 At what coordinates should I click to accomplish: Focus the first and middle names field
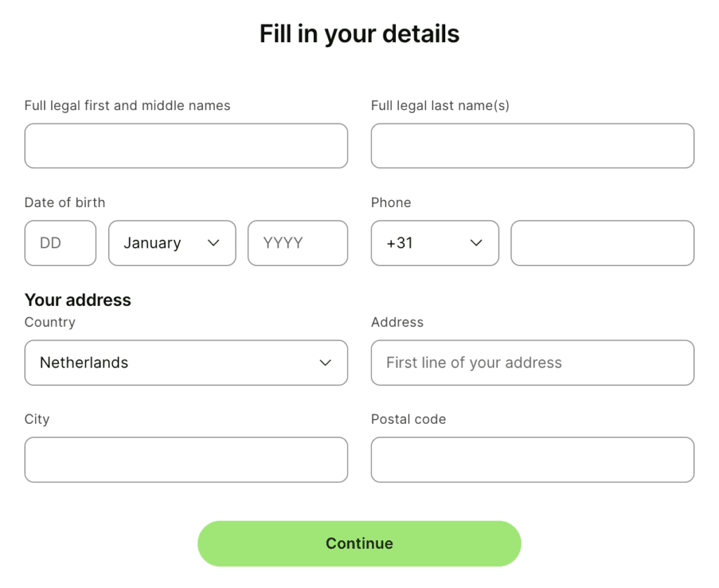coord(185,146)
